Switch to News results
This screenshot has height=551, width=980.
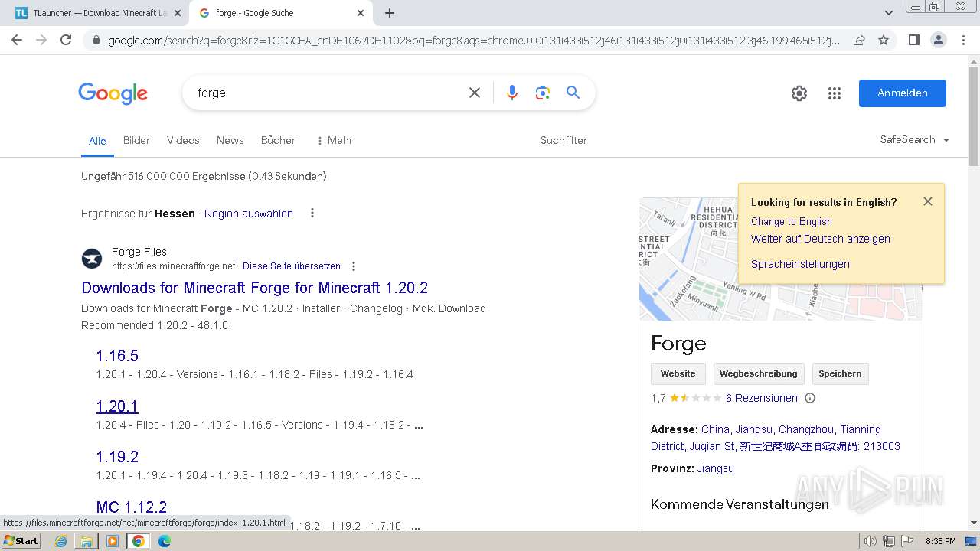230,140
